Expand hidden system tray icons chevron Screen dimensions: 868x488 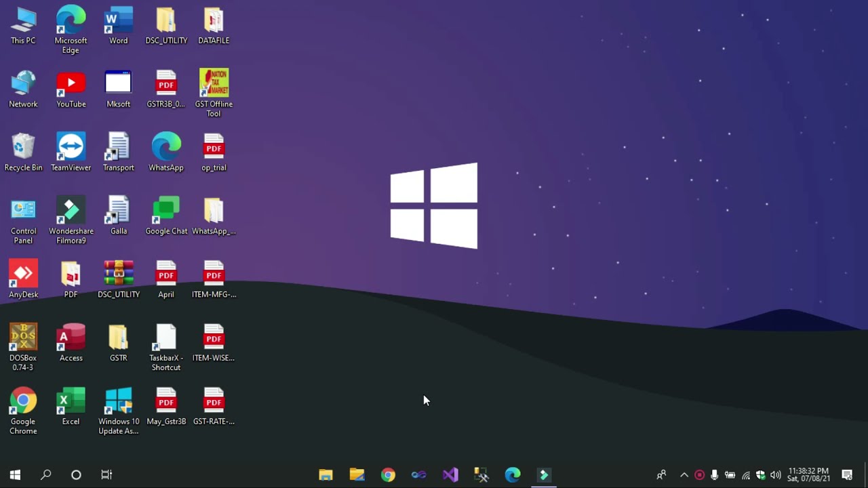pos(684,474)
